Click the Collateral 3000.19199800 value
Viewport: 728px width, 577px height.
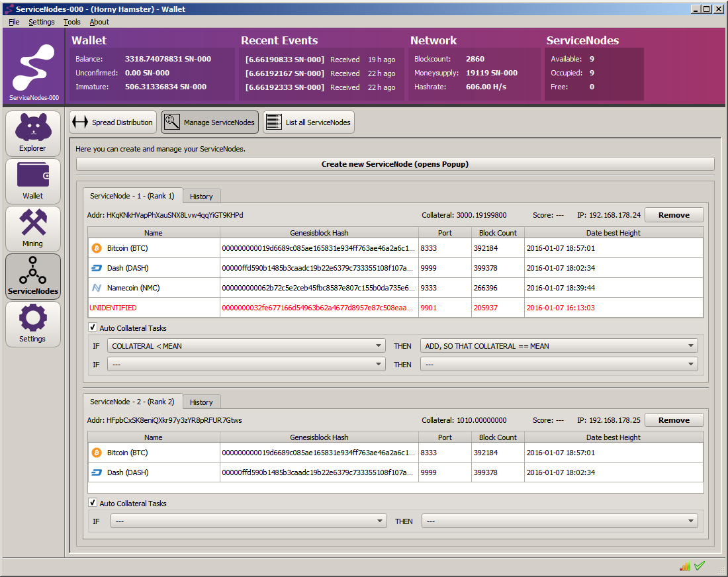coord(481,215)
